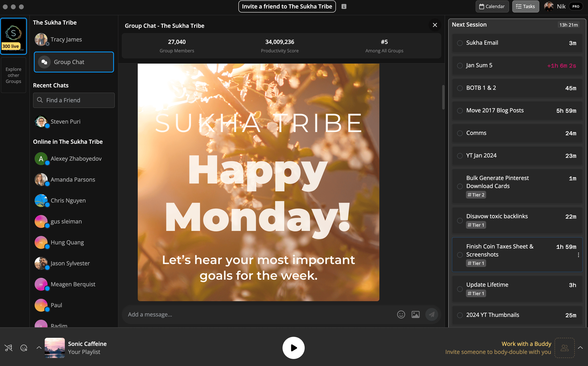Click the send message paper plane icon
This screenshot has height=366, width=588.
pyautogui.click(x=432, y=314)
